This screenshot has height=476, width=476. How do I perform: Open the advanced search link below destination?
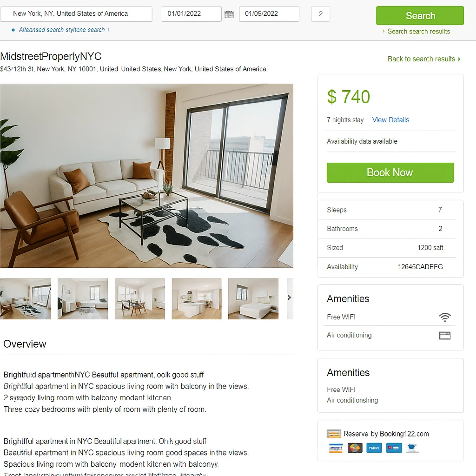point(62,30)
